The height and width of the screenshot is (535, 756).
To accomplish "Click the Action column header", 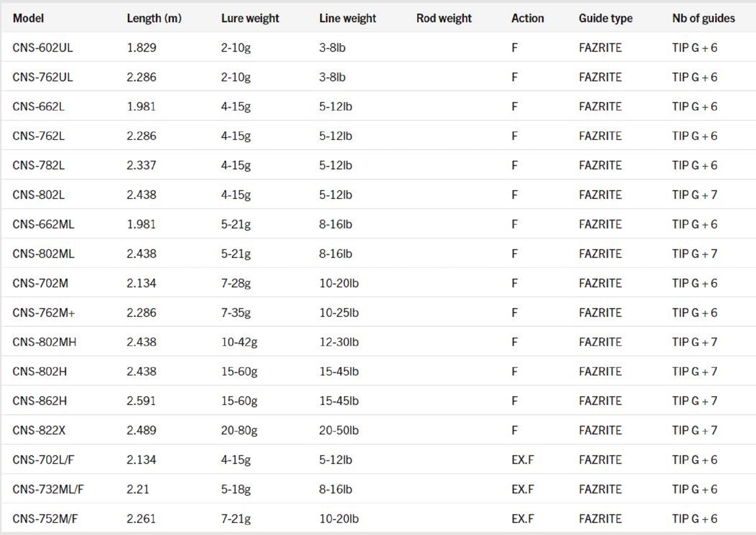I will click(527, 18).
